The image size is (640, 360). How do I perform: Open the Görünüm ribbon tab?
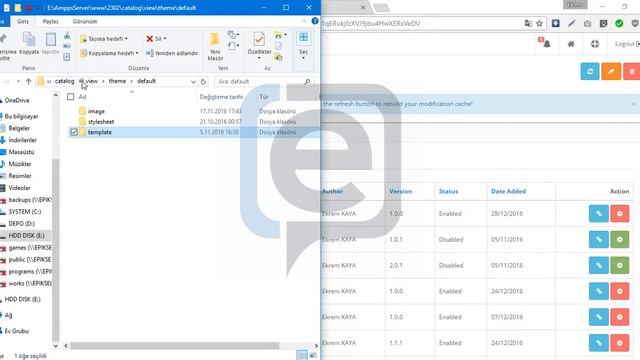click(85, 21)
